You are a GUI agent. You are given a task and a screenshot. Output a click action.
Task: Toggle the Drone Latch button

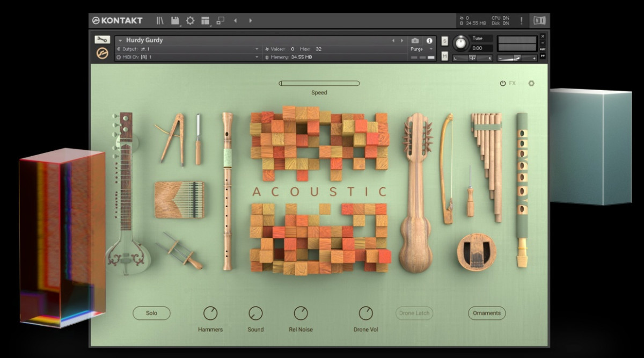(x=414, y=313)
